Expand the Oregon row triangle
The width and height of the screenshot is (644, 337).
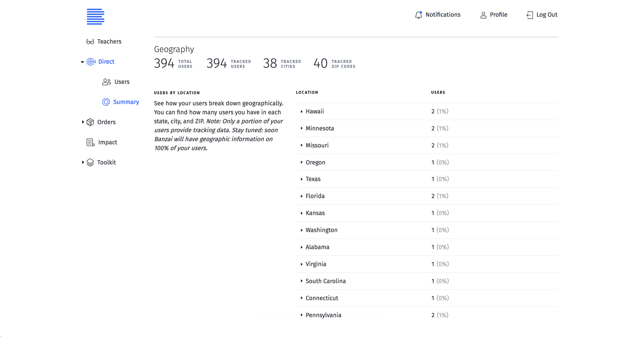tap(301, 162)
